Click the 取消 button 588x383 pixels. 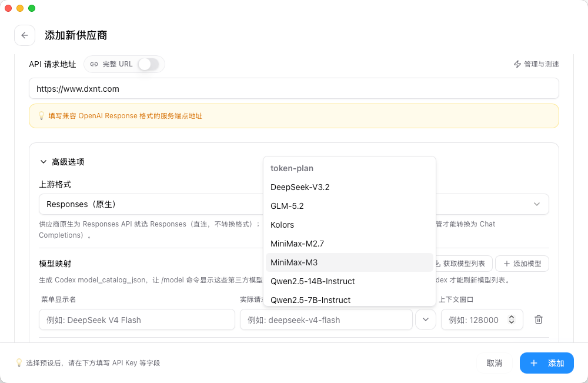[495, 363]
